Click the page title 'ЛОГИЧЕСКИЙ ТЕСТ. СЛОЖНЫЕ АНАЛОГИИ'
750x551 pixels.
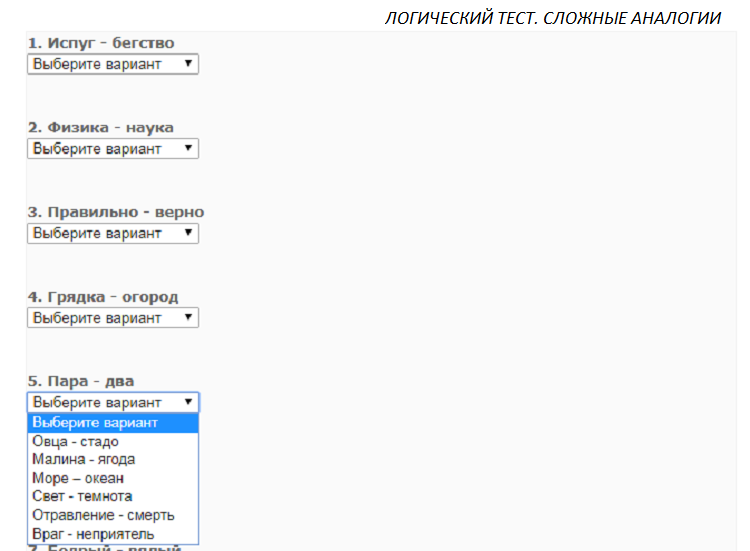[x=553, y=18]
